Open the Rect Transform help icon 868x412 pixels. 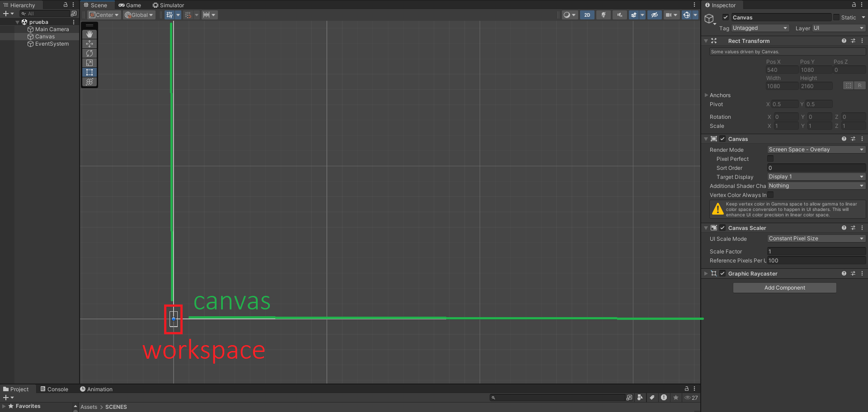point(844,41)
